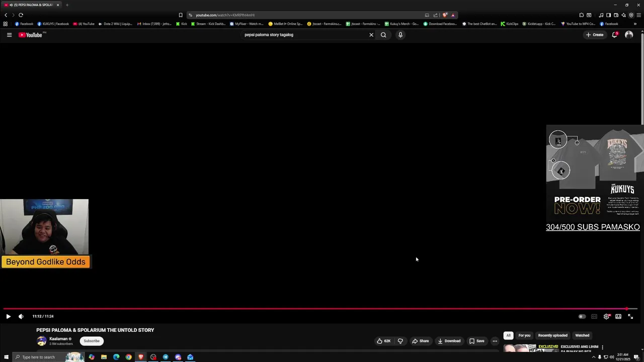Select the For you chip
Image resolution: width=644 pixels, height=362 pixels.
click(524, 335)
